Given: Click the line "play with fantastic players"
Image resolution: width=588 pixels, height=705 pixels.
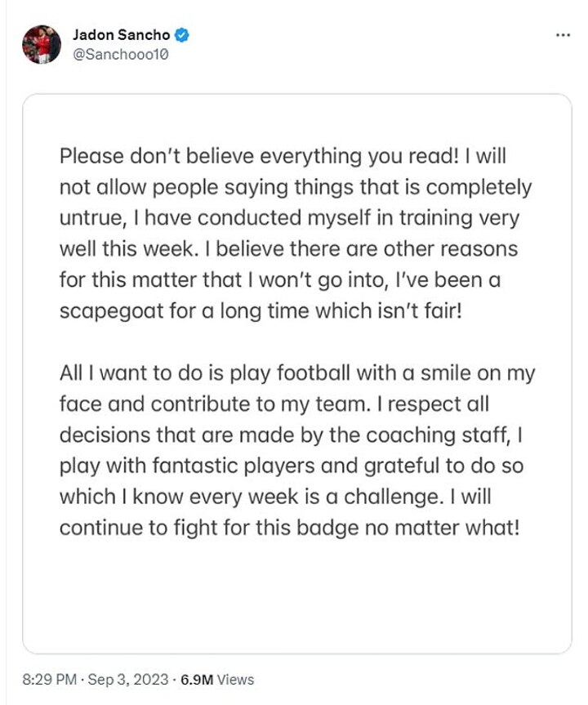Looking at the screenshot, I should pyautogui.click(x=290, y=465).
